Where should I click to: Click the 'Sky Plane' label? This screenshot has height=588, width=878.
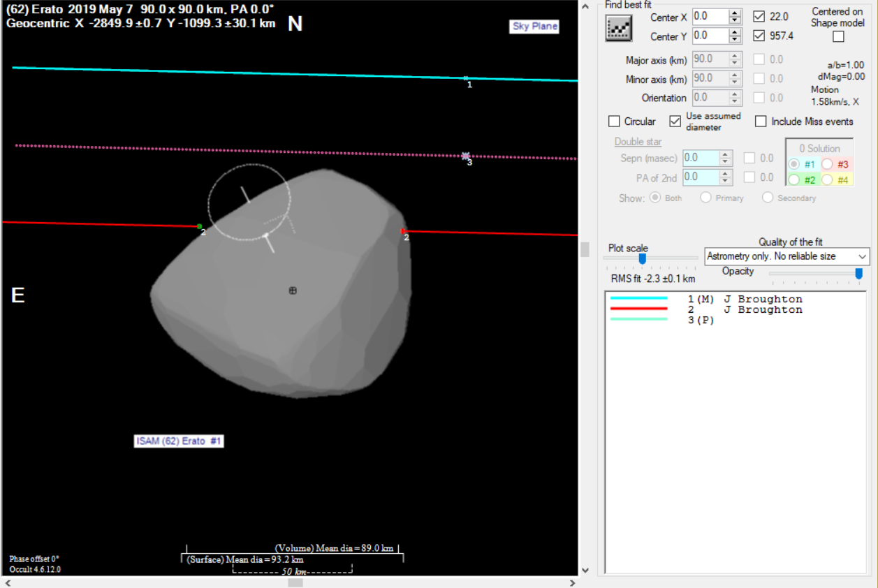(x=535, y=27)
